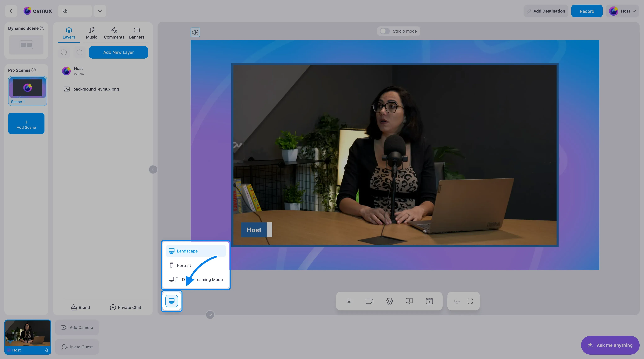Image resolution: width=644 pixels, height=359 pixels.
Task: Choose the Dual Streaming Mode option
Action: pyautogui.click(x=195, y=279)
